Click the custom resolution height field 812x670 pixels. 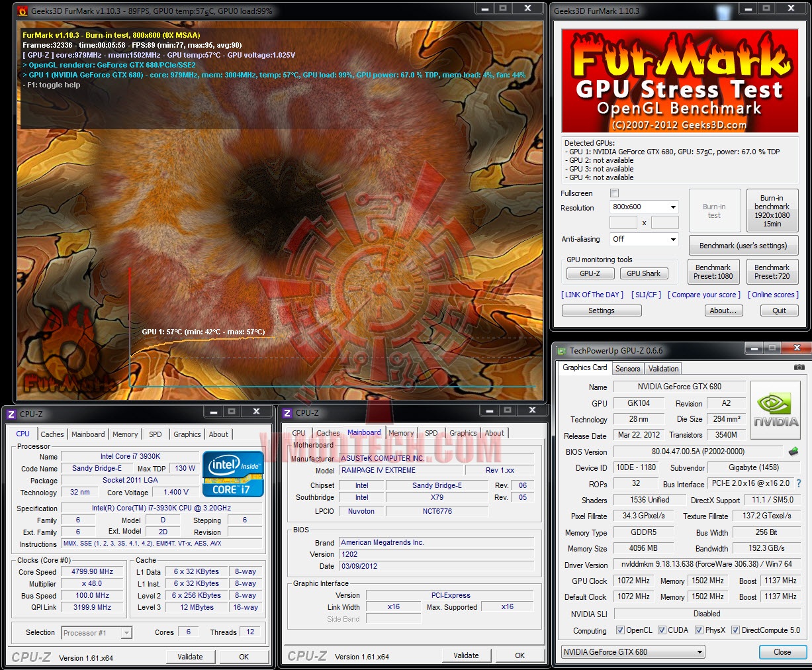pyautogui.click(x=665, y=222)
